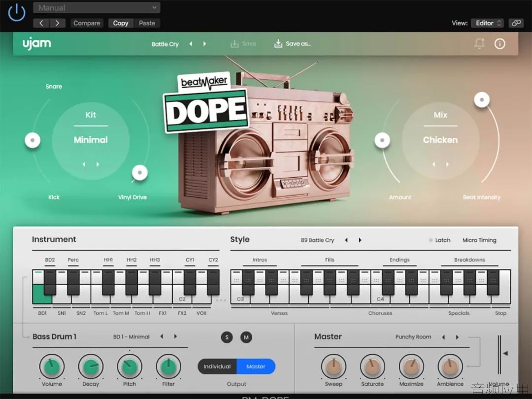The height and width of the screenshot is (399, 532).
Task: Select previous Bass Drum 1 sample
Action: click(x=162, y=336)
